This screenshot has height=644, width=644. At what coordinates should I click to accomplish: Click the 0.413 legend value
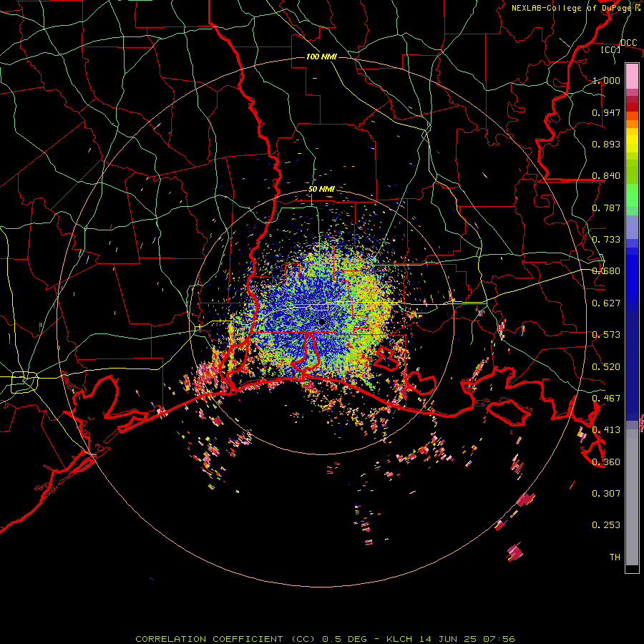click(x=606, y=430)
